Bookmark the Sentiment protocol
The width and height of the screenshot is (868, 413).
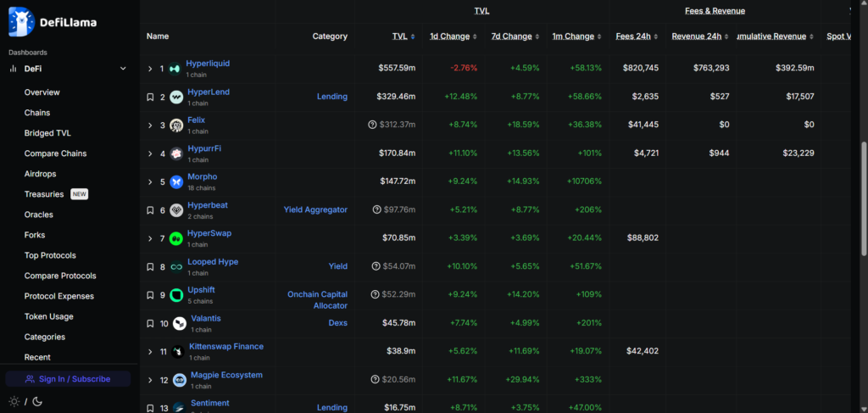[x=149, y=408]
